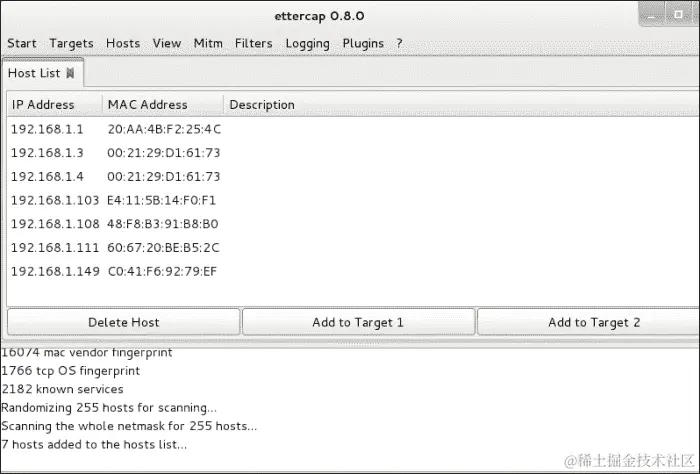Click Add to Target 1 button

coord(358,322)
